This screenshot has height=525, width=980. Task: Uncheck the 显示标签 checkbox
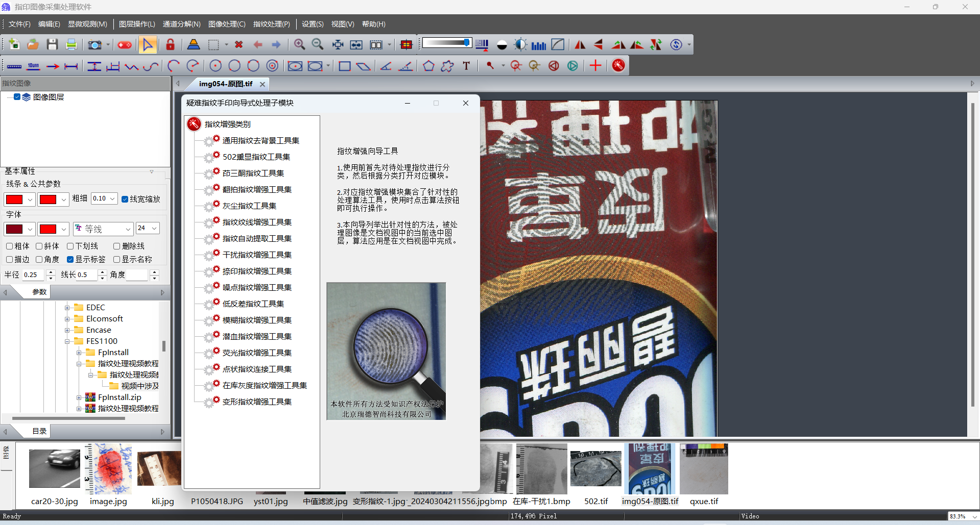(70, 259)
